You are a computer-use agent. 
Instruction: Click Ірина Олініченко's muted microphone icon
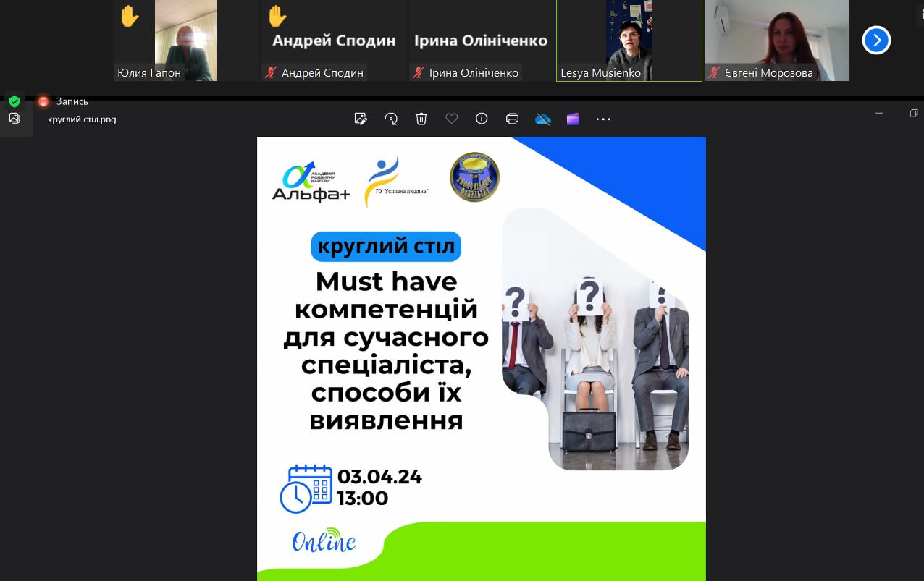(x=418, y=72)
